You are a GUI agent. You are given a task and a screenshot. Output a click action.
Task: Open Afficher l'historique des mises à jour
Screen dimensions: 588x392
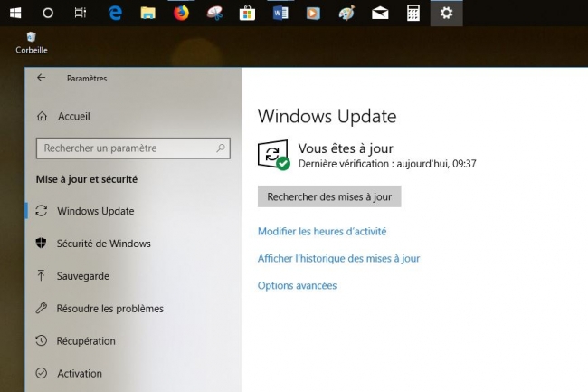click(338, 258)
